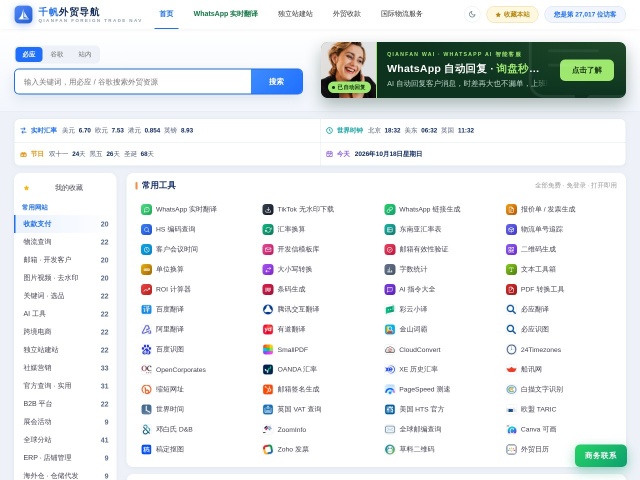Viewport: 640px width, 480px height.
Task: Open the OANDA 汇率 icon
Action: point(268,369)
